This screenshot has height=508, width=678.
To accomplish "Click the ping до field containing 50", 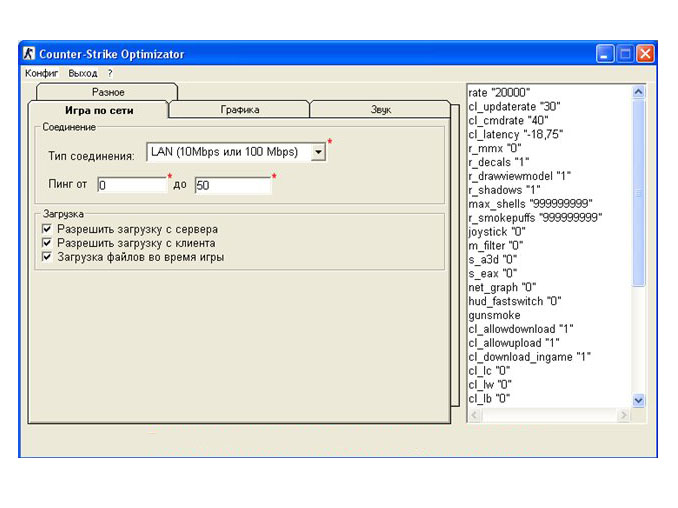I will (x=233, y=185).
